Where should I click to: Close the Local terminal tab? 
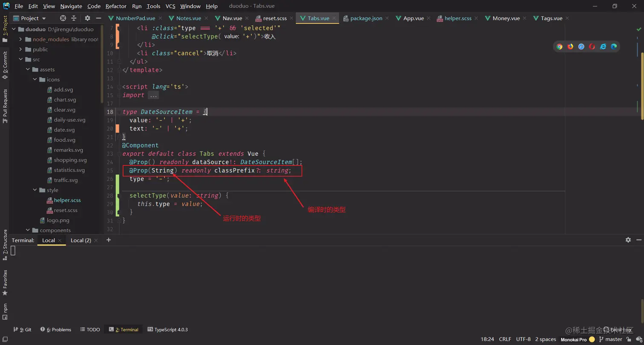click(60, 240)
